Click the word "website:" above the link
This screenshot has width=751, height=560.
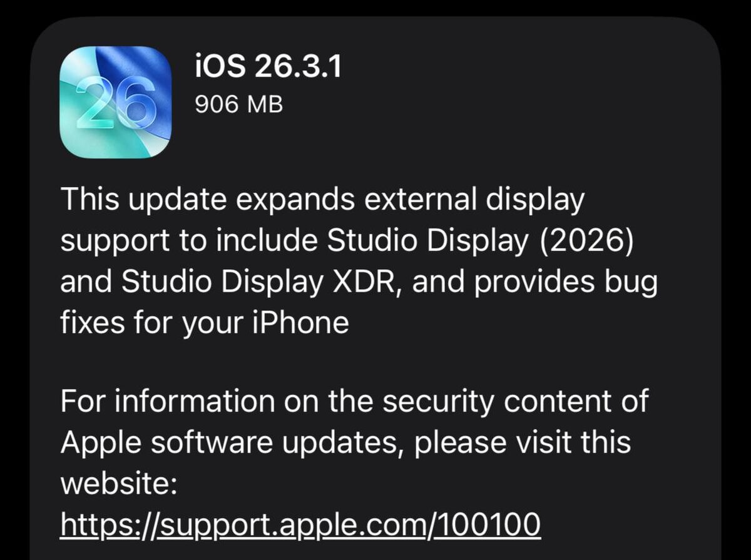pos(120,484)
